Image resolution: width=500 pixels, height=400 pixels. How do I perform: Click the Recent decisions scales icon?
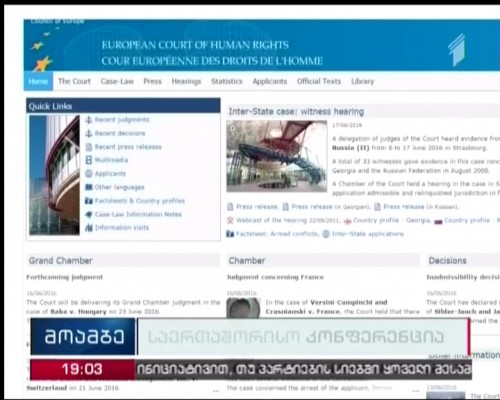click(88, 133)
